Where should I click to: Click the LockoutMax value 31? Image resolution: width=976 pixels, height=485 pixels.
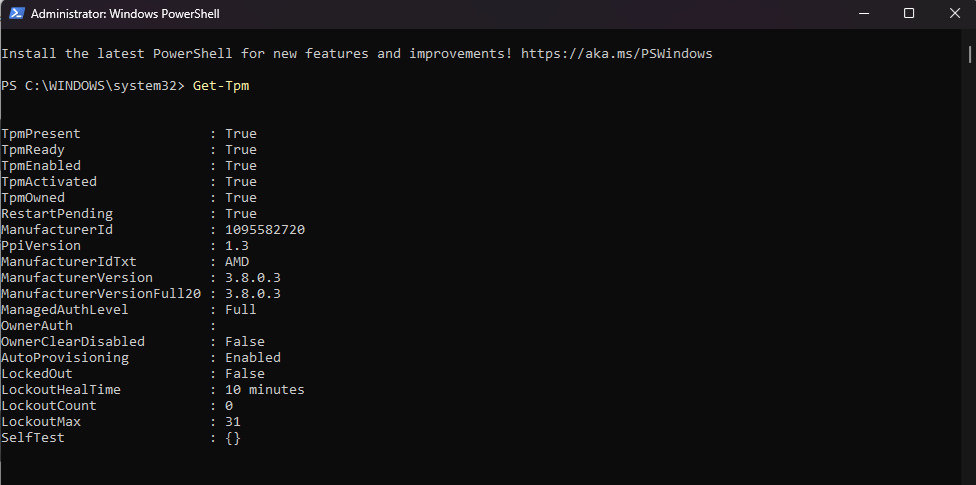[x=233, y=421]
